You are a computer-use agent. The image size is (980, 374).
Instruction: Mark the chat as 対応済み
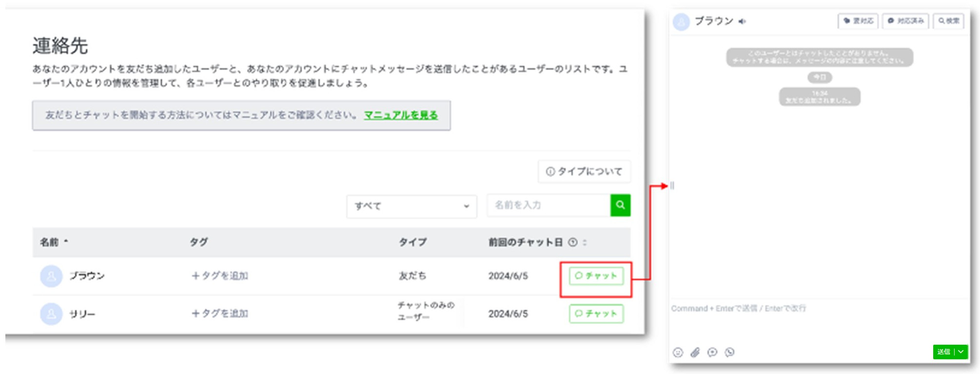coord(905,21)
